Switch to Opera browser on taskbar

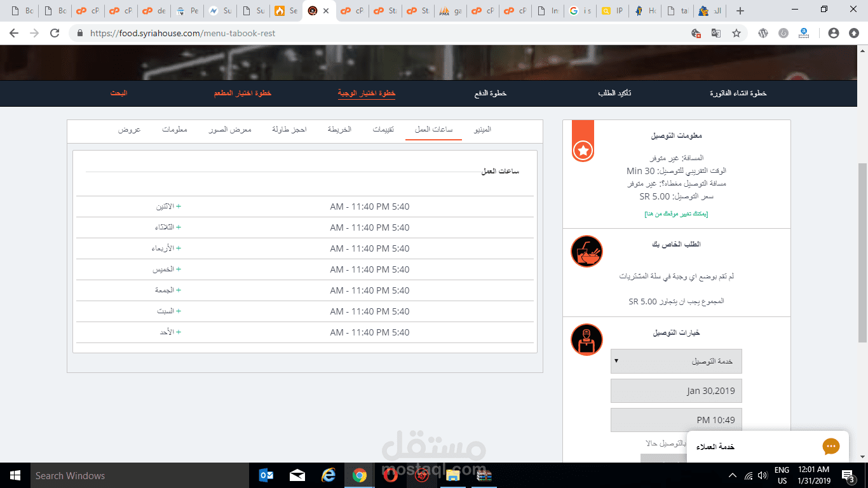coord(391,475)
